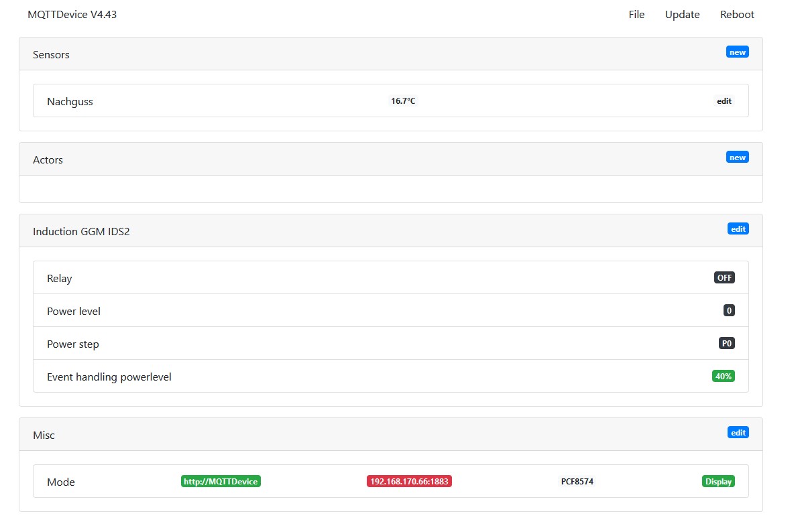Viewport: 804px width, 532px height.
Task: Open the http://MQTTDevice green link badge
Action: pyautogui.click(x=221, y=482)
